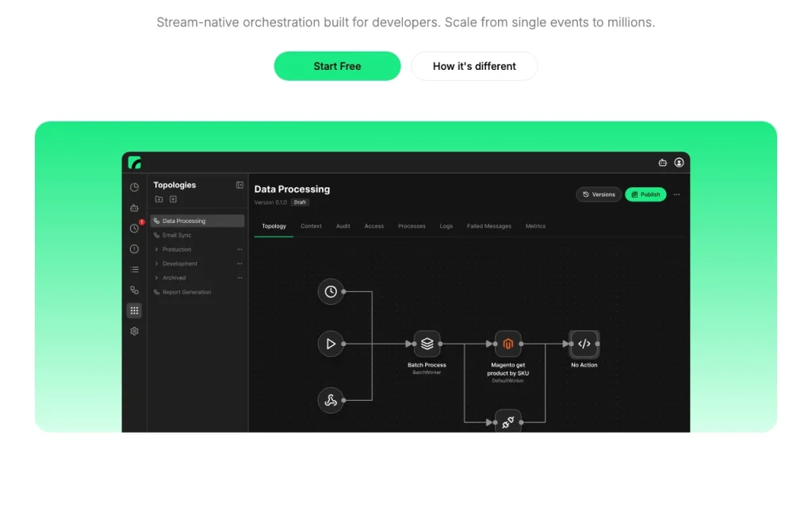Click the green leaf app logo
The image size is (812, 508).
point(135,163)
